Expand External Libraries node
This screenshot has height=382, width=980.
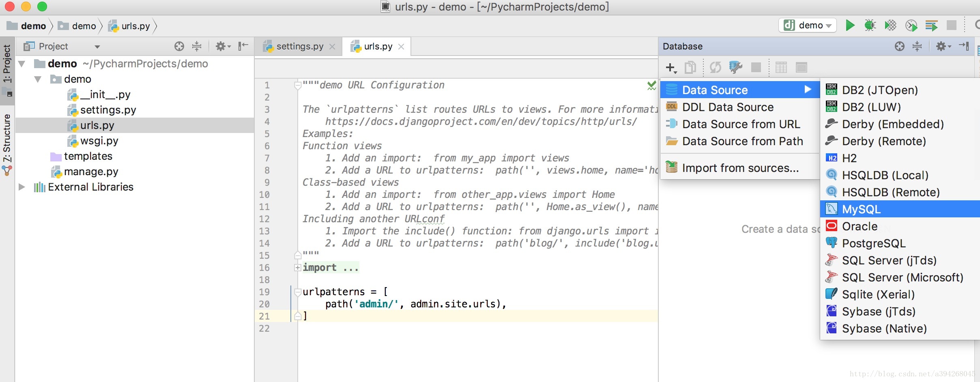[x=22, y=187]
